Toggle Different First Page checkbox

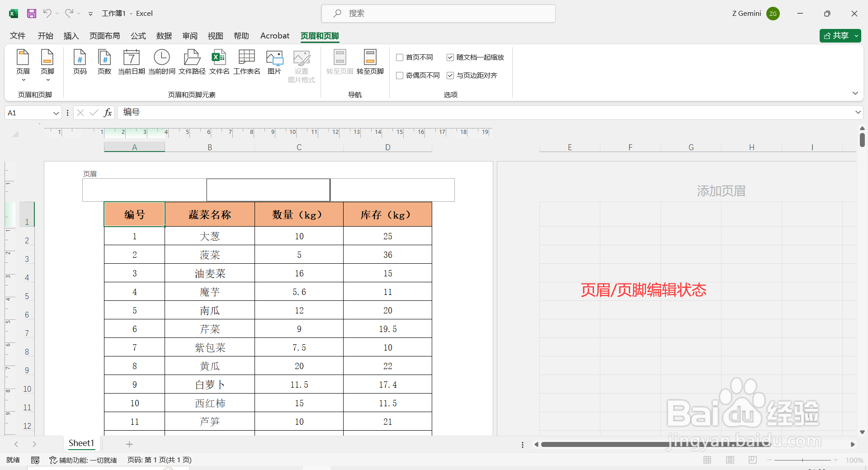tap(400, 57)
